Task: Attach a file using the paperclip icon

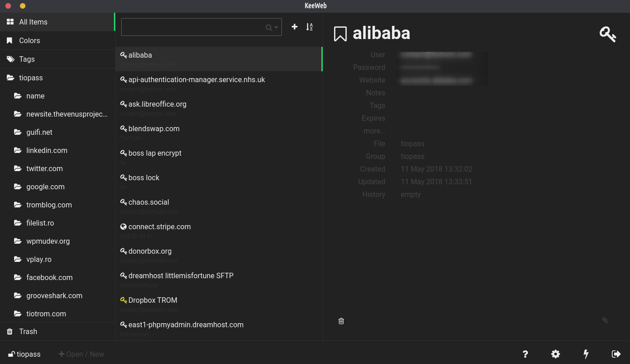Action: coord(605,320)
